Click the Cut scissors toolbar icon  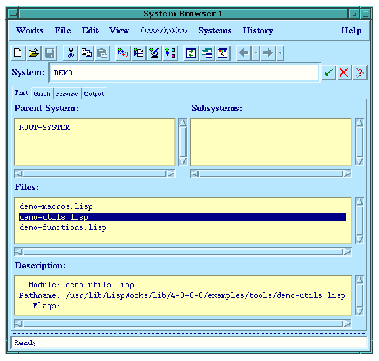click(x=71, y=53)
